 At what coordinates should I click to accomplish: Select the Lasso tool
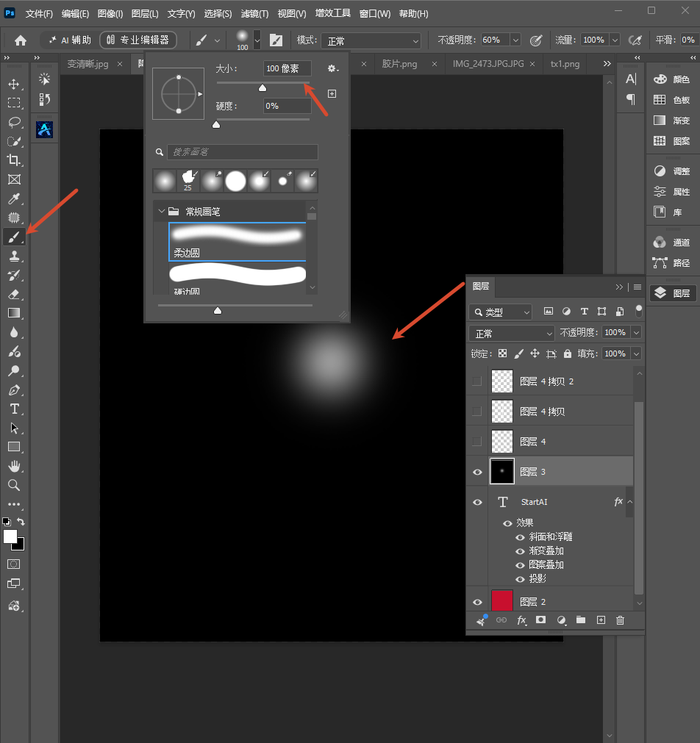click(14, 122)
